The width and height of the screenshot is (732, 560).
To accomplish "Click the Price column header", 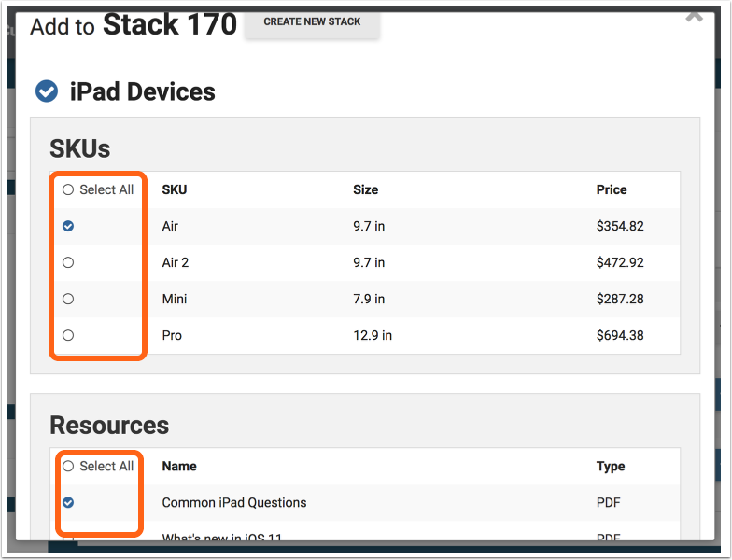I will click(x=612, y=189).
